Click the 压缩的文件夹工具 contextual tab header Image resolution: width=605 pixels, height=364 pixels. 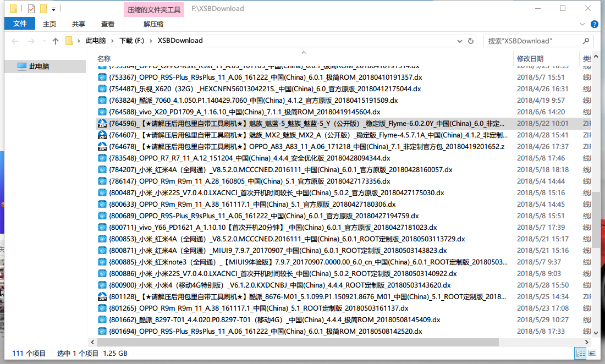point(154,10)
